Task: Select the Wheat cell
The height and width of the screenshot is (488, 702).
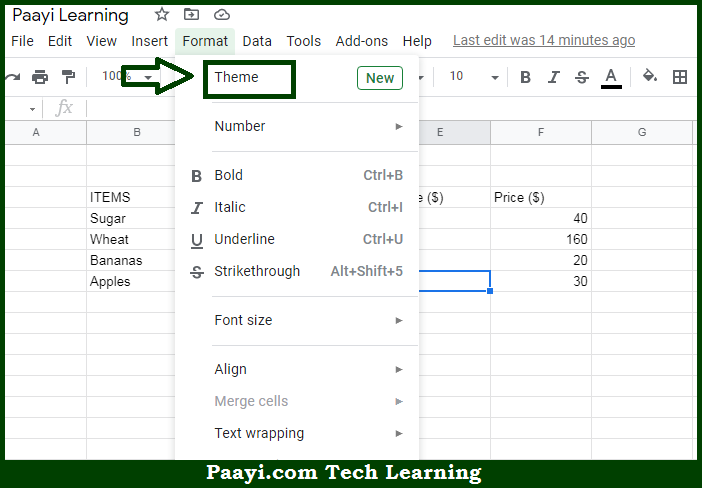Action: click(131, 239)
